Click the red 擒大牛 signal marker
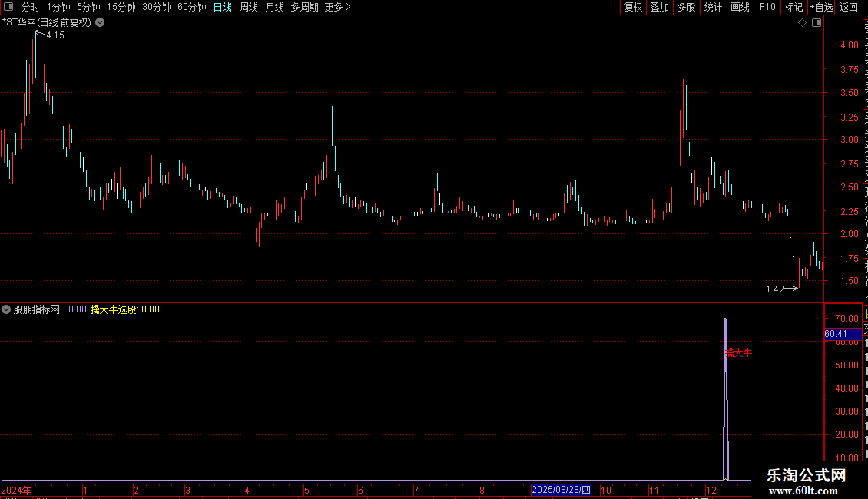868x499 pixels. 739,352
